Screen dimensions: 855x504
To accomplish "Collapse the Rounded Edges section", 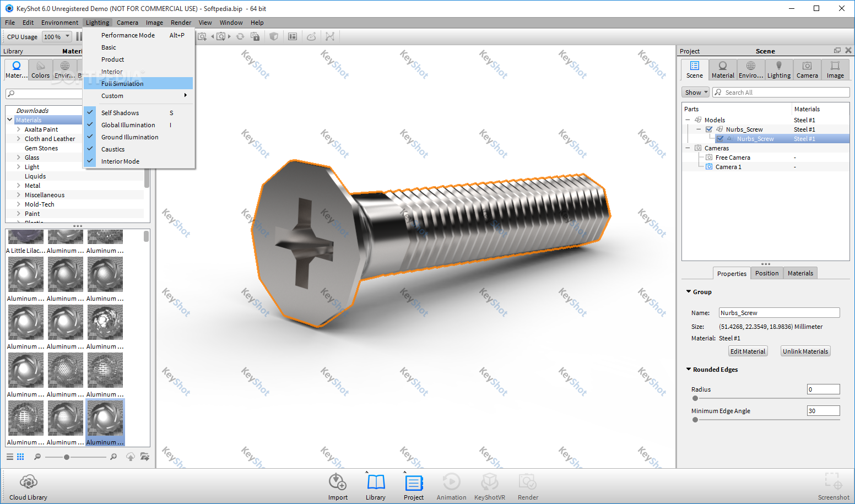I will (689, 369).
